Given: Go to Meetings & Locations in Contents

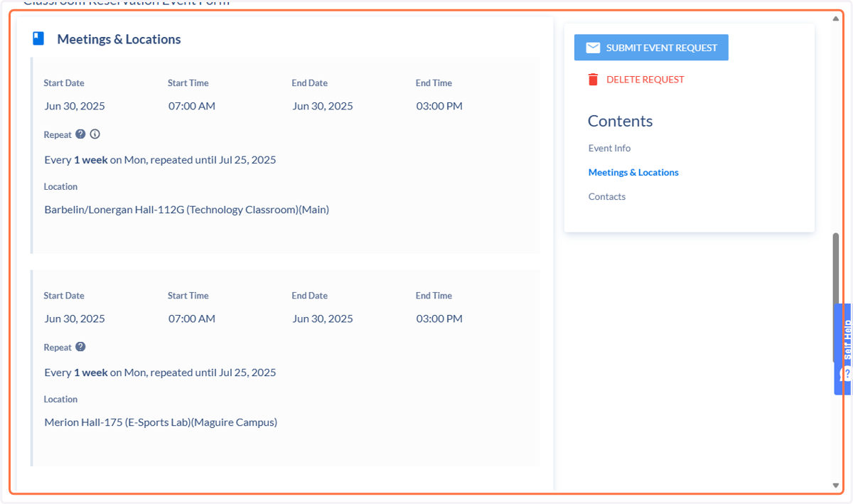Looking at the screenshot, I should click(633, 172).
